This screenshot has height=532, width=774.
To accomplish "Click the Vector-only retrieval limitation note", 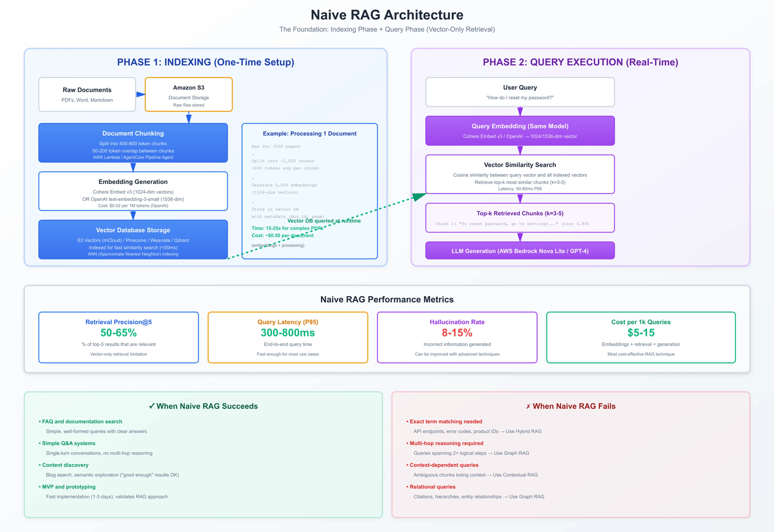I will (119, 354).
